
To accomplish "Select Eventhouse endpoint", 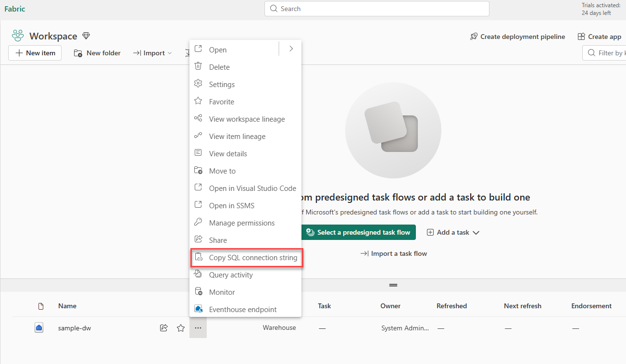I will click(245, 309).
